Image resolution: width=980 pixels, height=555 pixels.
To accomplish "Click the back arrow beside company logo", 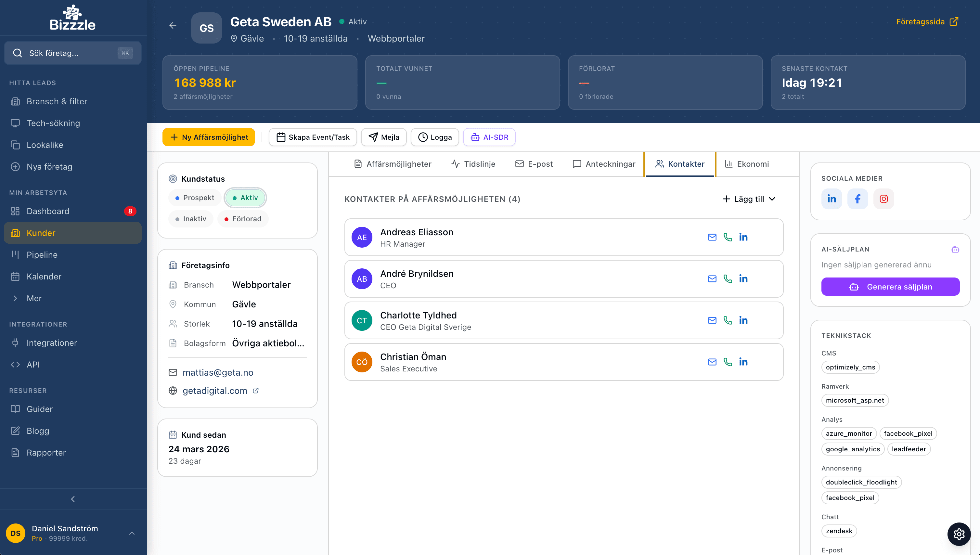I will [x=173, y=26].
